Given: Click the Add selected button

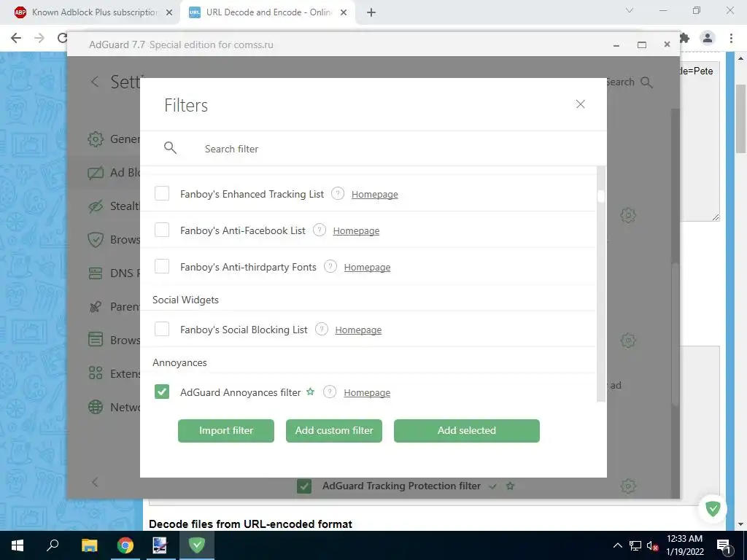Looking at the screenshot, I should (x=466, y=430).
